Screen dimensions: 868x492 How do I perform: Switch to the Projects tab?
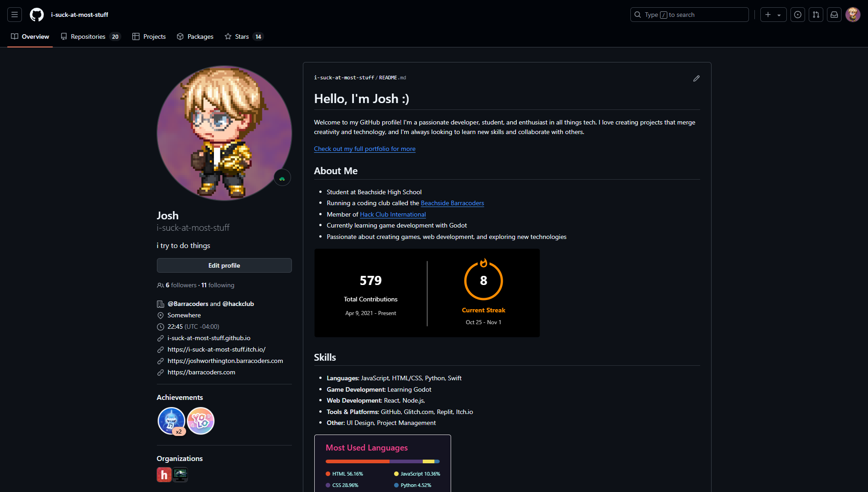coord(149,36)
